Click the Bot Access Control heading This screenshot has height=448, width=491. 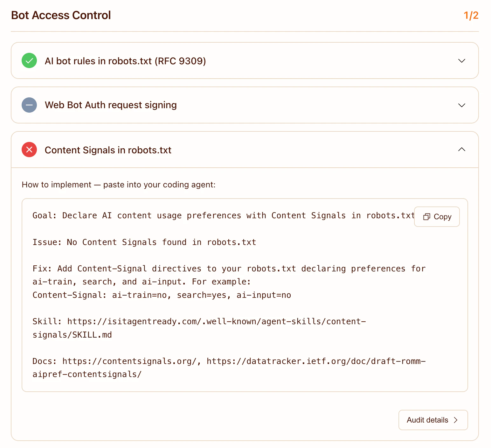pyautogui.click(x=61, y=15)
